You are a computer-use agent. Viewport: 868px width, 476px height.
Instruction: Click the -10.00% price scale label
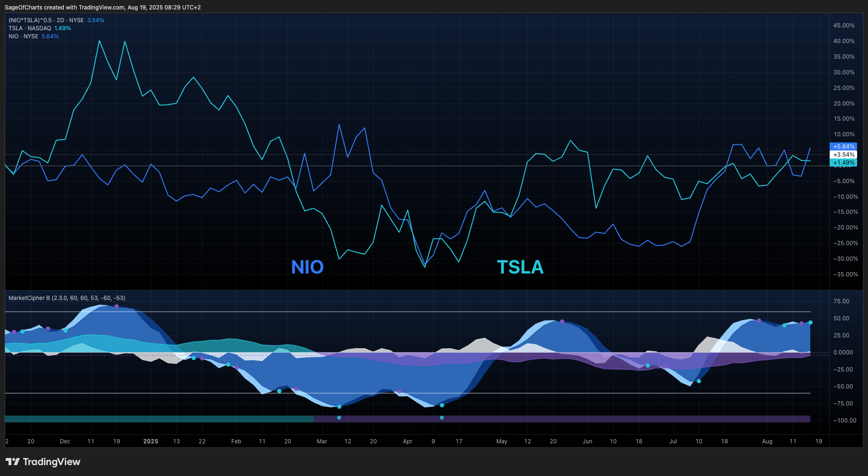click(845, 197)
